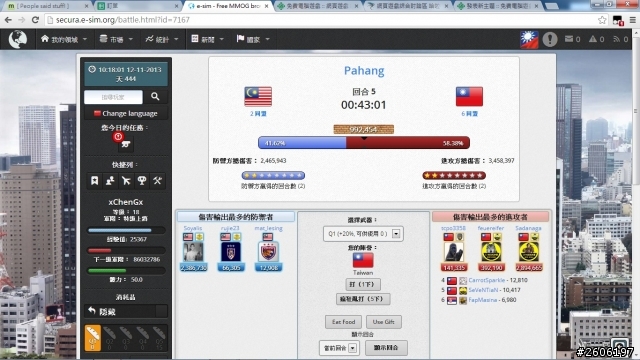Open the Q1 weapon selection dropdown
Viewport: 640px width, 360px height.
[363, 234]
